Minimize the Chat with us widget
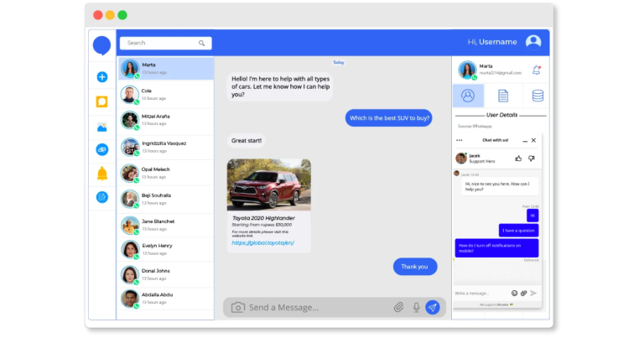The image size is (644, 338). click(525, 141)
